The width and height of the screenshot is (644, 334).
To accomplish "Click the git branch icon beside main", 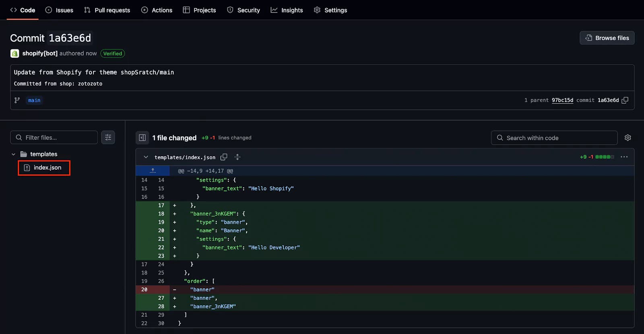I will [17, 100].
